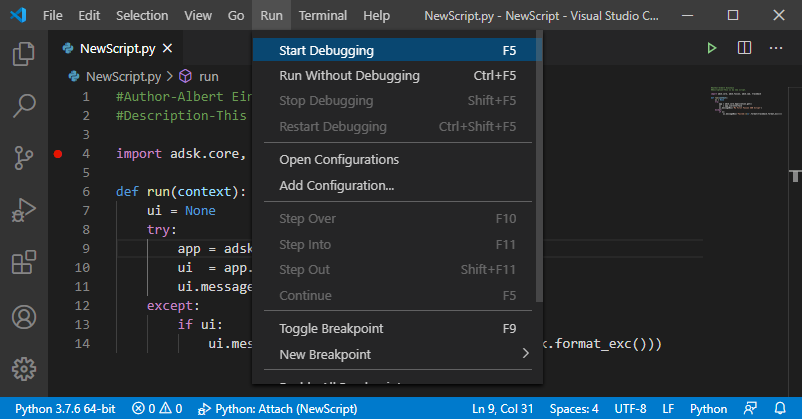Open the Terminal menu
Screen dimensions: 802x419
pos(323,15)
